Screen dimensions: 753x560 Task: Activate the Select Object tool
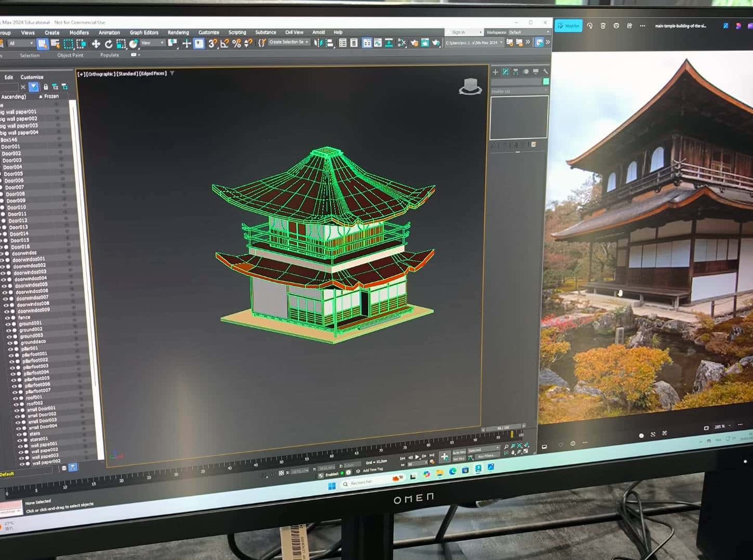pos(43,44)
